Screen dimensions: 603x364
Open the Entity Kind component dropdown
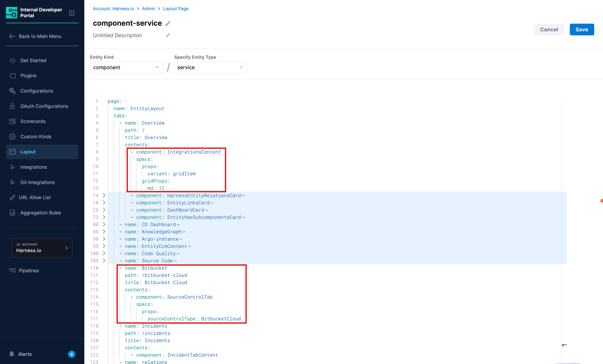[126, 67]
